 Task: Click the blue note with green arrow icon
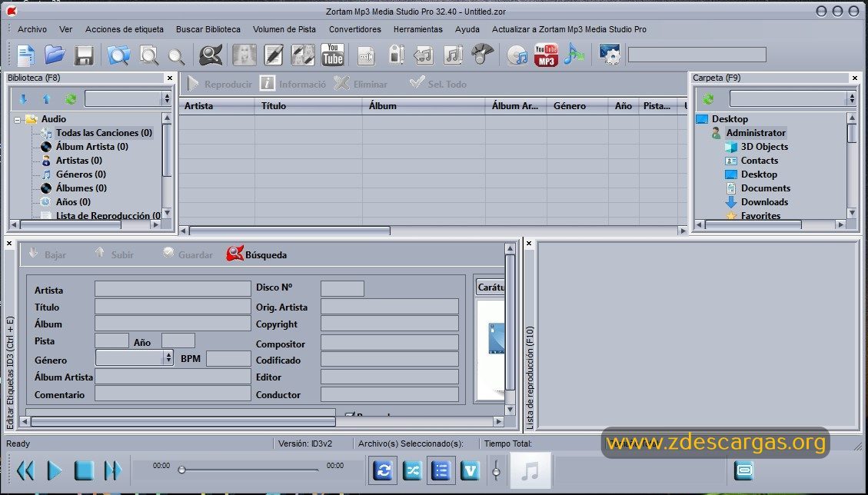pyautogui.click(x=574, y=55)
